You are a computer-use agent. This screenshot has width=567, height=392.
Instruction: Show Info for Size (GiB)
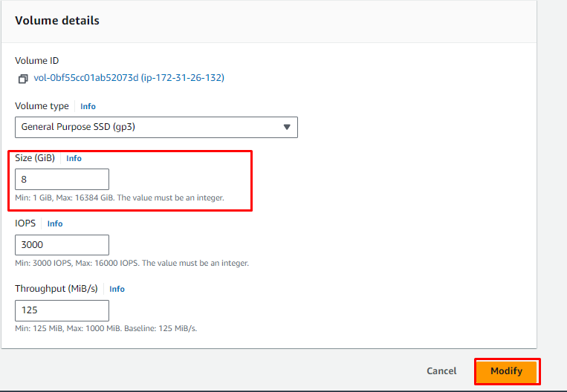point(74,158)
